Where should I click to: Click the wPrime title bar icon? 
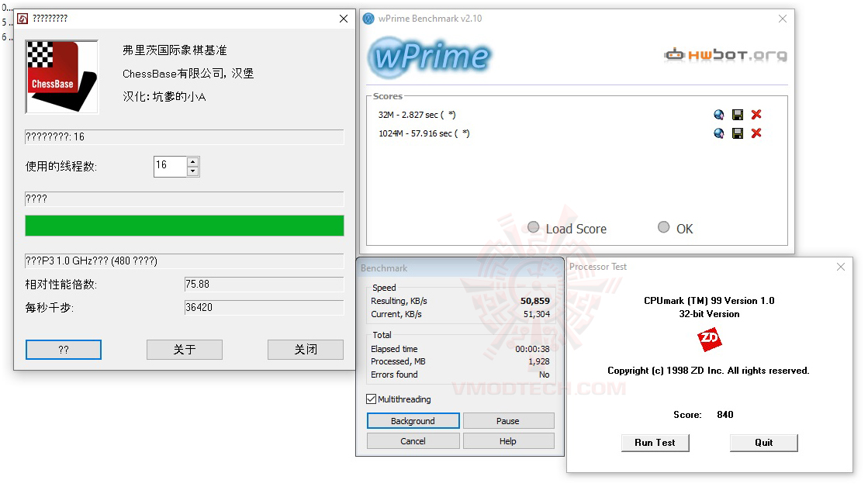click(368, 19)
